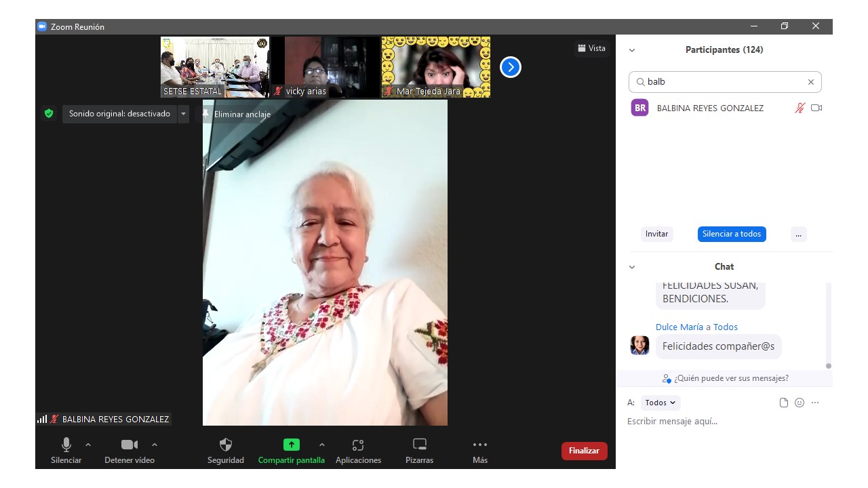The image size is (868, 488).
Task: Click the green encryption shield icon
Action: click(49, 114)
